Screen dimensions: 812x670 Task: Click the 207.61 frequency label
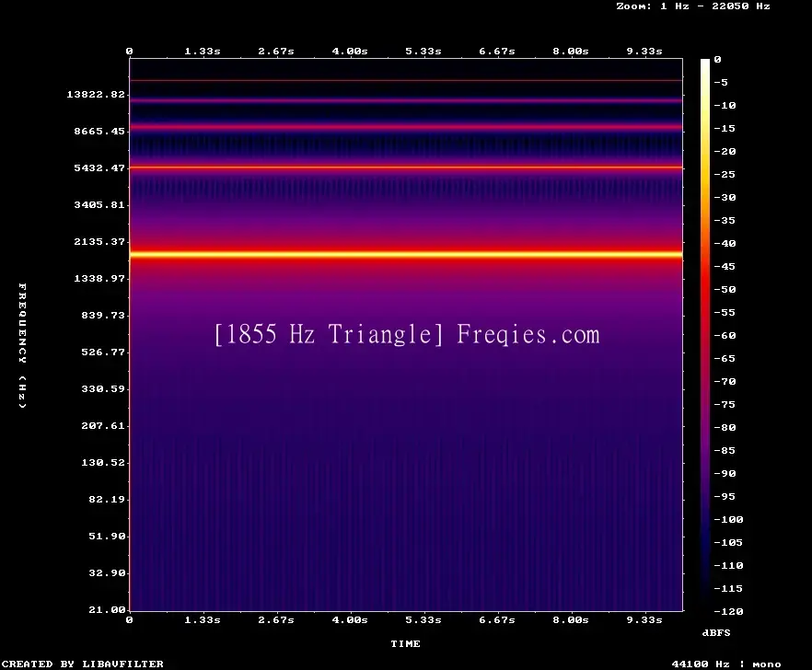[103, 425]
